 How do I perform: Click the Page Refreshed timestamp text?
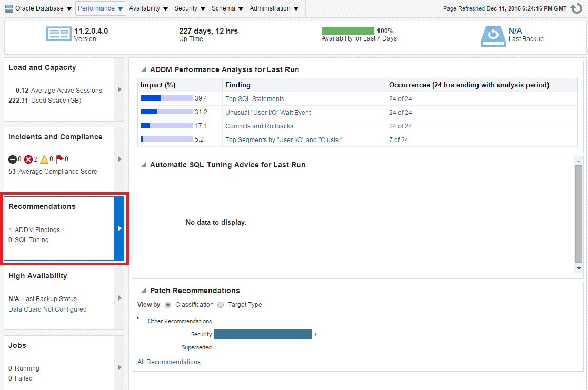point(505,8)
